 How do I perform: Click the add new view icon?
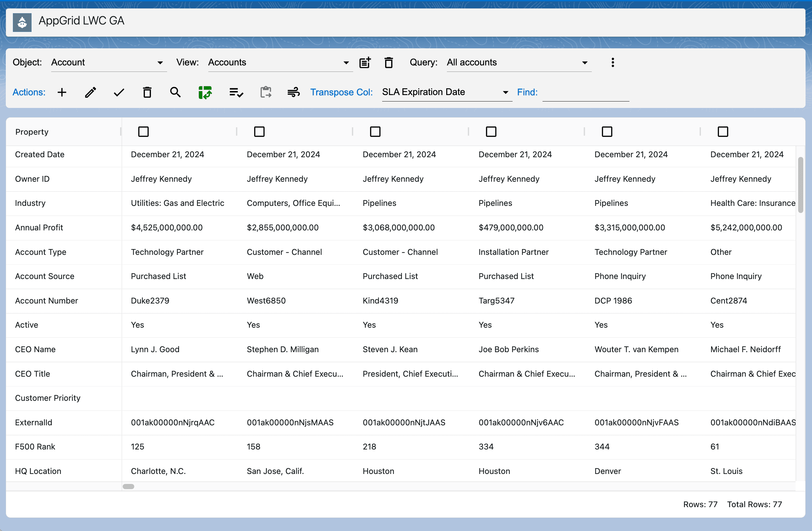point(365,63)
